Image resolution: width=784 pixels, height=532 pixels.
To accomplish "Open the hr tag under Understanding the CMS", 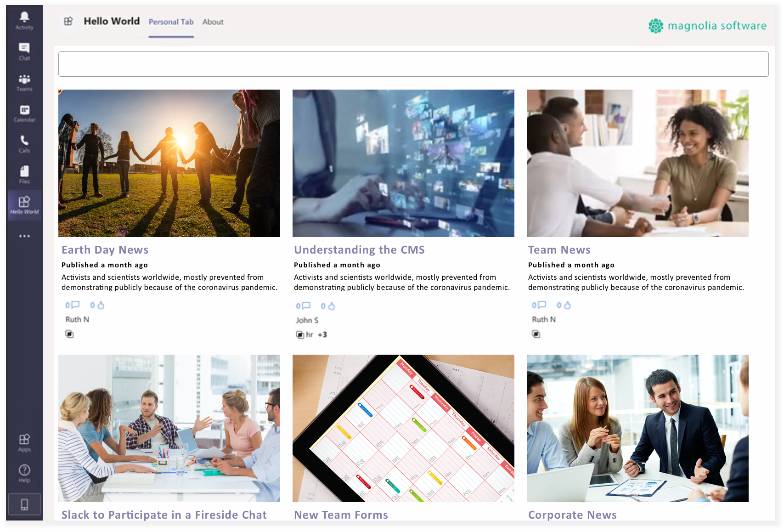I will click(307, 334).
